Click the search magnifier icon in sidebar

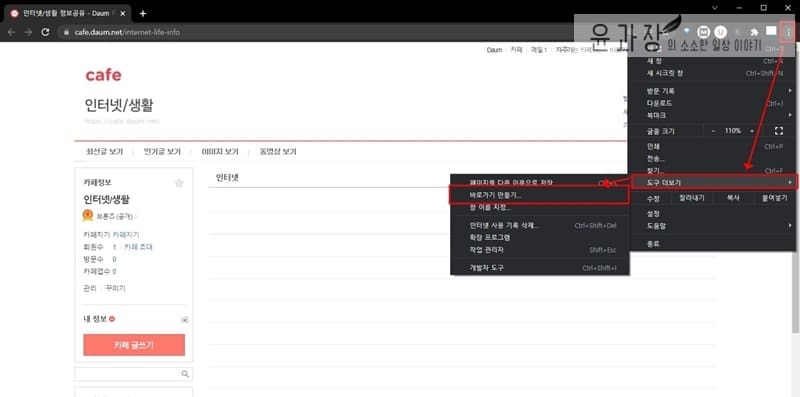(x=185, y=374)
